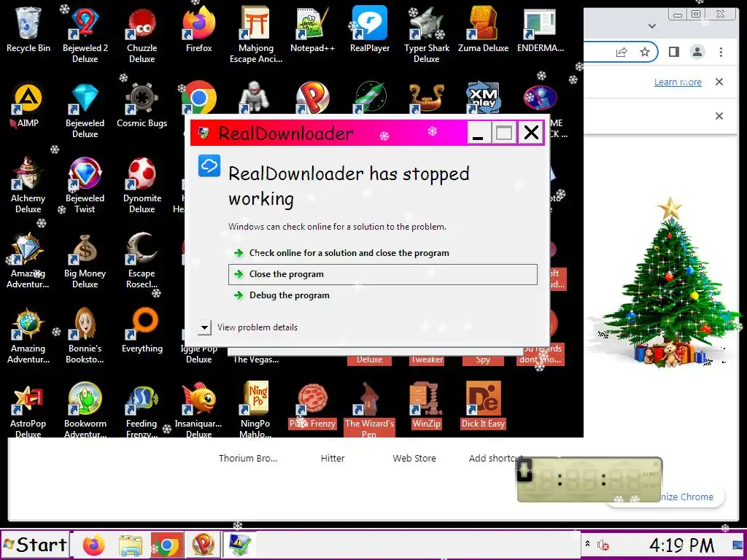
Task: Choose Debug the program option
Action: [x=382, y=295]
